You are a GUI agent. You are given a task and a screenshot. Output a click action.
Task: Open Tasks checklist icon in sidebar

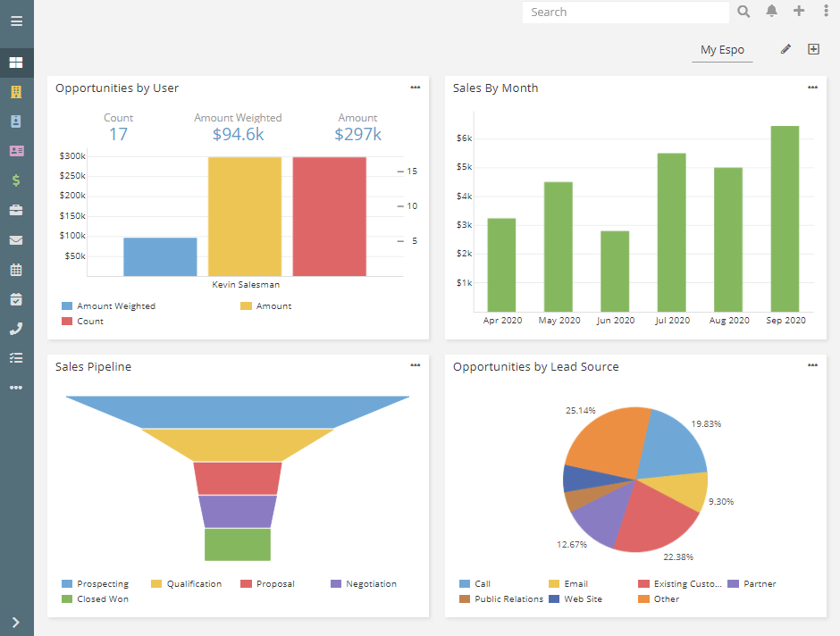tap(16, 358)
